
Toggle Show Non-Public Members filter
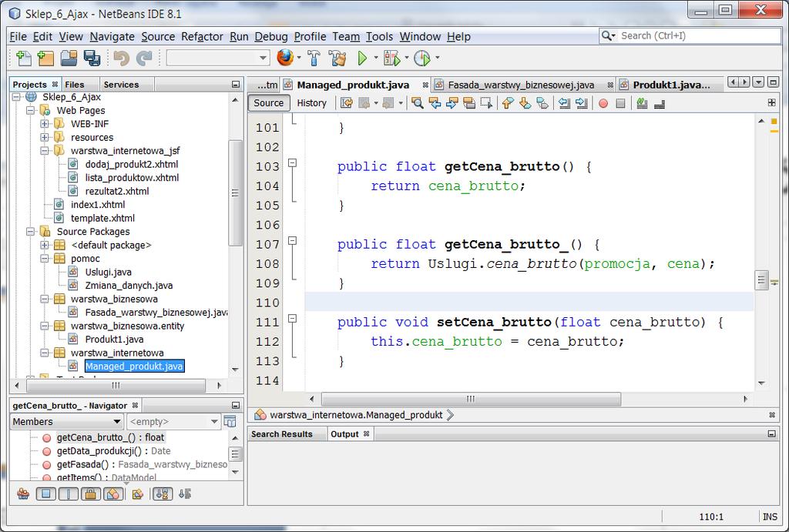(91, 494)
